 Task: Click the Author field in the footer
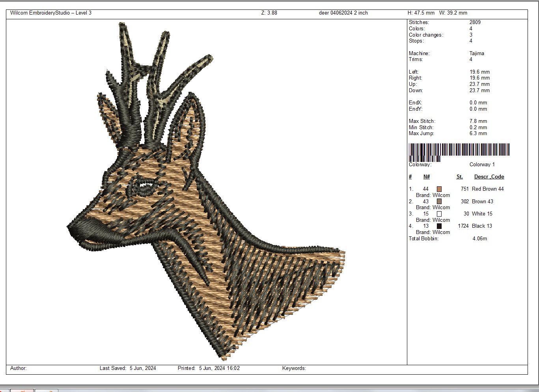click(x=19, y=368)
